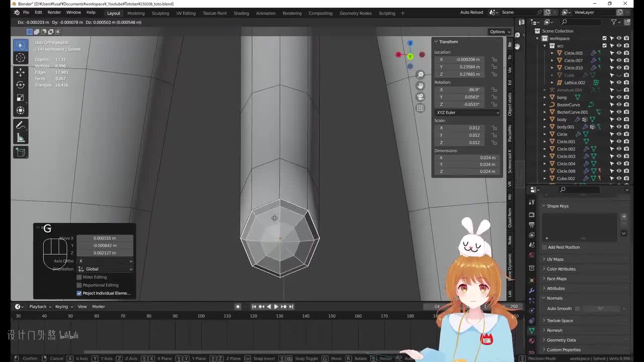The height and width of the screenshot is (362, 644).
Task: Open the Render menu
Action: coord(54,13)
